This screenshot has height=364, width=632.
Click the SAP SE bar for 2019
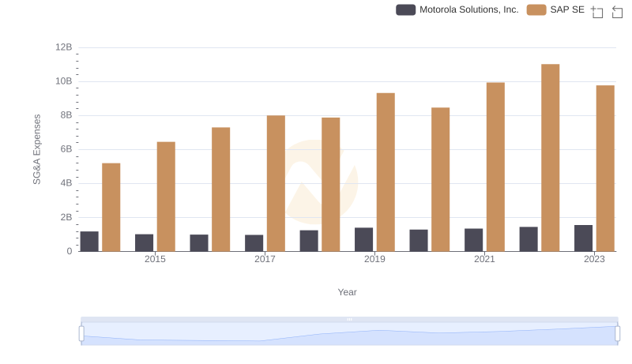click(x=386, y=172)
